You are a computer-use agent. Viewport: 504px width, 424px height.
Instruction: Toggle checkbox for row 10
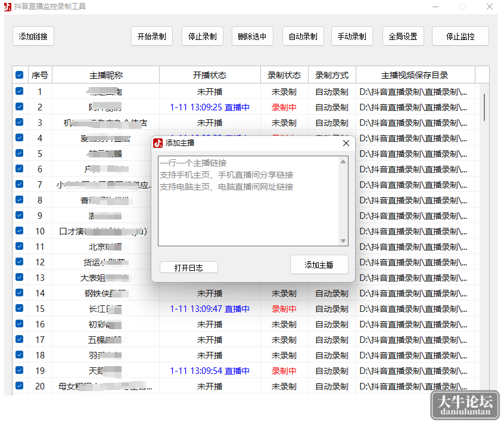click(x=19, y=231)
